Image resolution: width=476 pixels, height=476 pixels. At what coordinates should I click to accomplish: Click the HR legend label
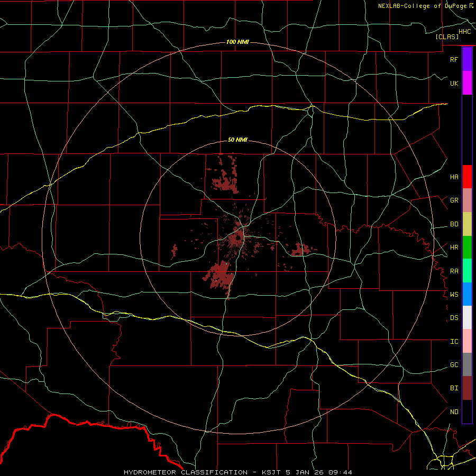tap(454, 248)
